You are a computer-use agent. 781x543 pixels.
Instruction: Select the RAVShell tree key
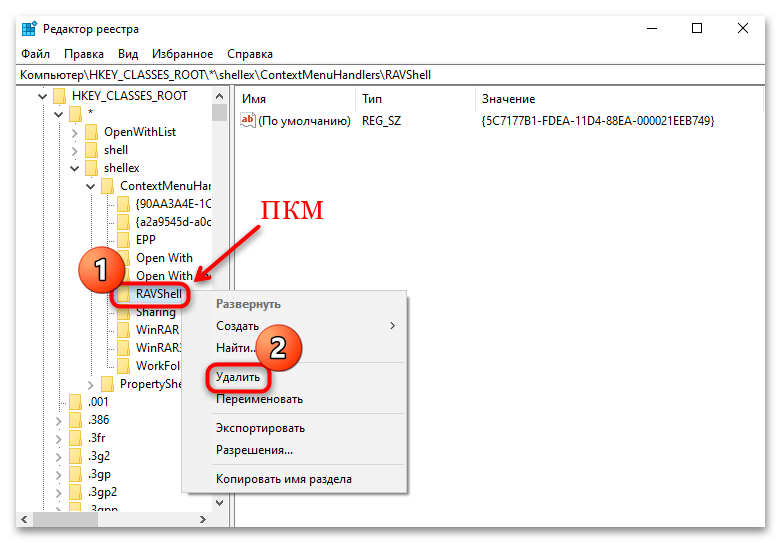click(159, 294)
